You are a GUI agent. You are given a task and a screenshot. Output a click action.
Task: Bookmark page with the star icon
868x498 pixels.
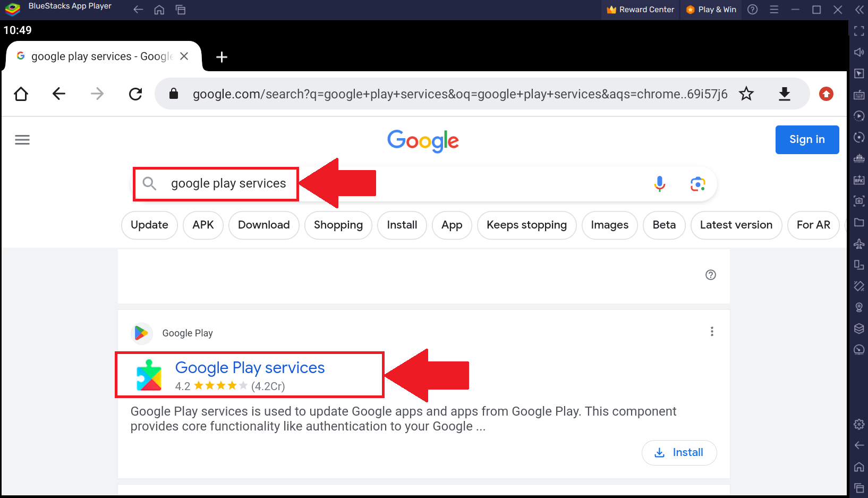tap(746, 94)
